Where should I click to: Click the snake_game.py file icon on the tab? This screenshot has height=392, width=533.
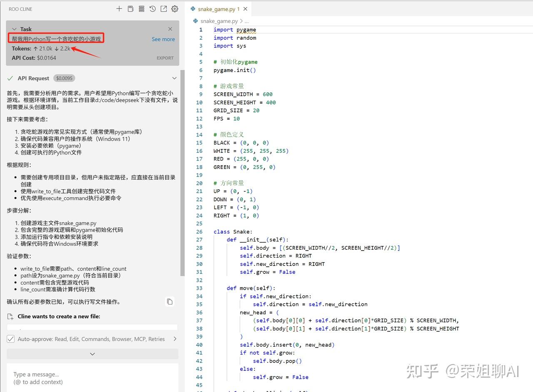click(193, 9)
